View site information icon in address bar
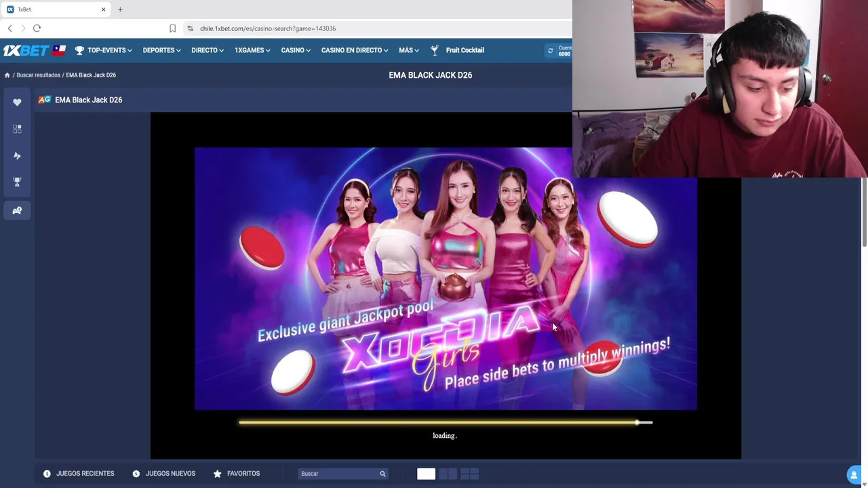The image size is (868, 488). click(x=190, y=28)
